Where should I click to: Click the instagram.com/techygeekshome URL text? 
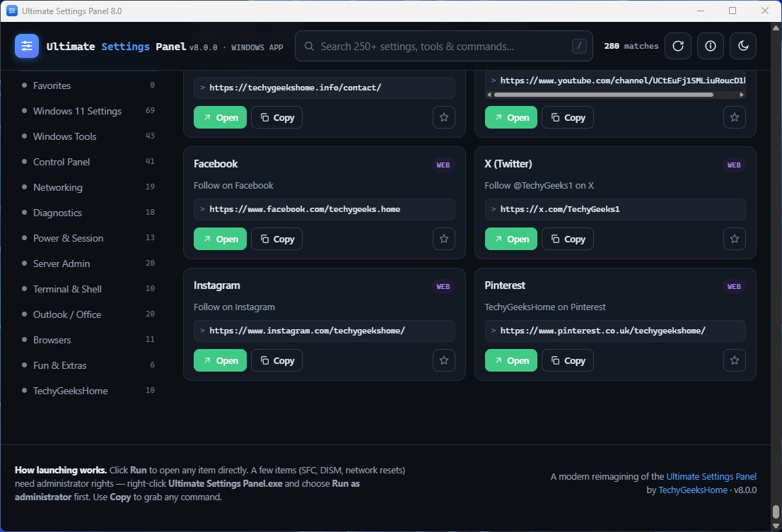[x=307, y=331]
